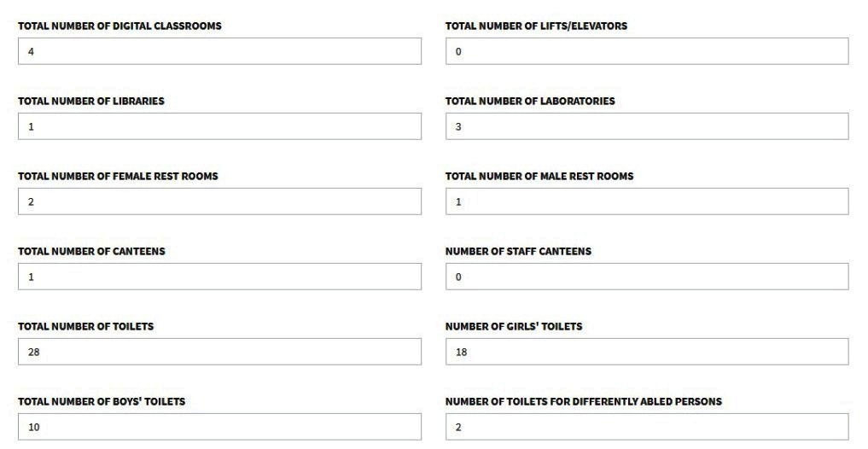Click the "Total Number of Boys' Toilets" label

(102, 402)
